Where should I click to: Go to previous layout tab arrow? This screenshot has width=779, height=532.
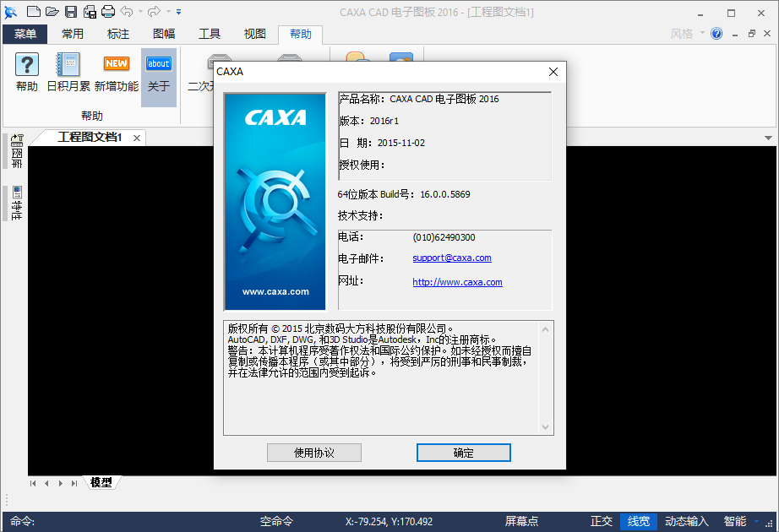click(x=46, y=483)
